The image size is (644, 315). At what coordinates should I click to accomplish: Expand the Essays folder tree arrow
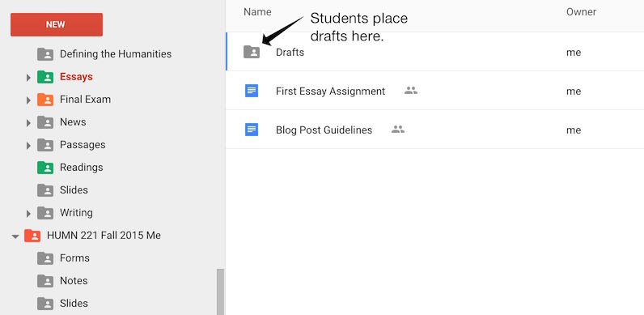(x=28, y=77)
